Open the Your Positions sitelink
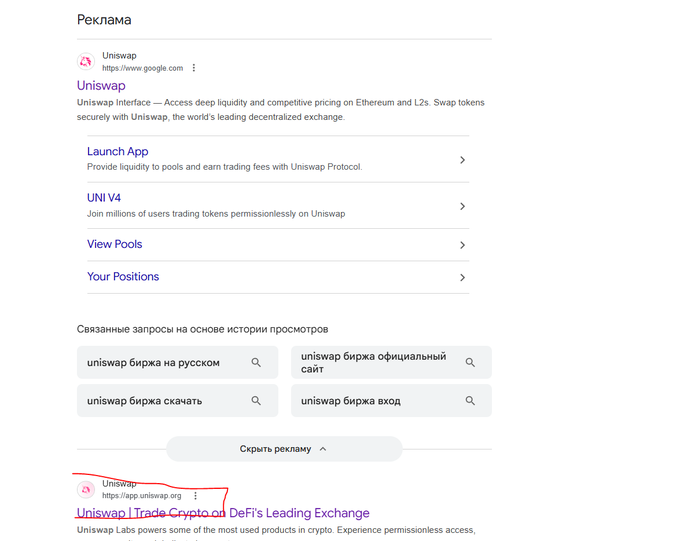This screenshot has width=680, height=541. (123, 277)
